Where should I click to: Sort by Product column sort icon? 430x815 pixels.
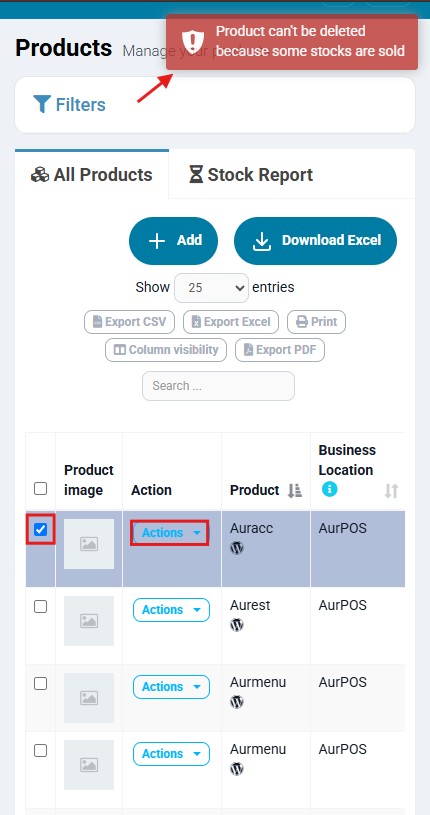295,490
